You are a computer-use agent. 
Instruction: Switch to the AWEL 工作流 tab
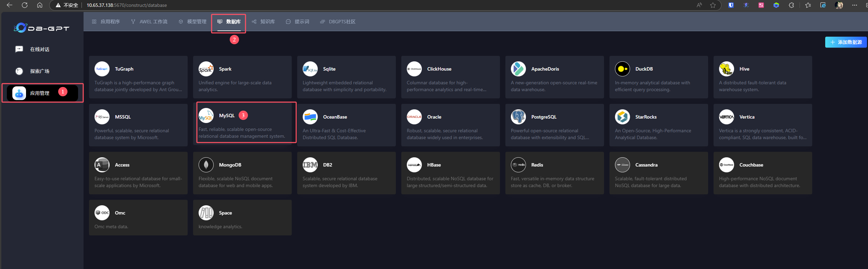tap(149, 22)
